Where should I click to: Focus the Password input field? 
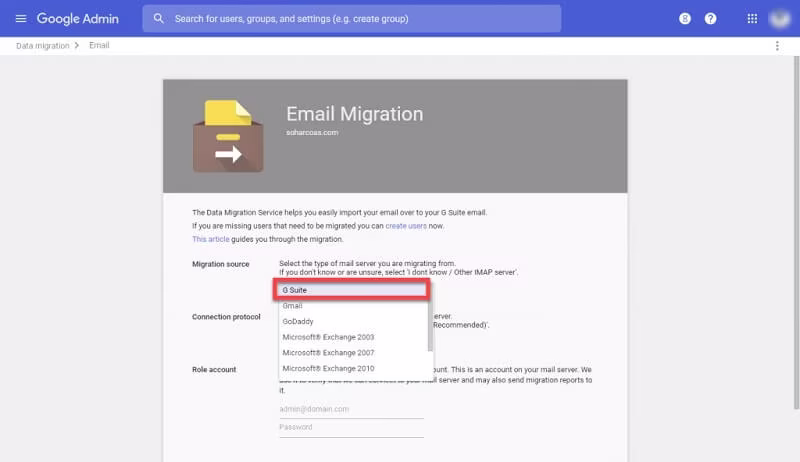click(x=352, y=427)
